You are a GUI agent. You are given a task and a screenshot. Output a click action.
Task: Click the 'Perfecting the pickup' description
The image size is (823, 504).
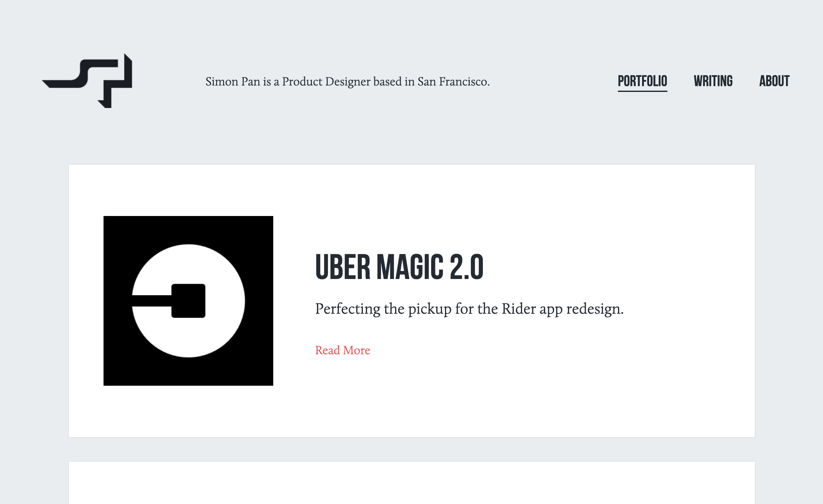(469, 309)
